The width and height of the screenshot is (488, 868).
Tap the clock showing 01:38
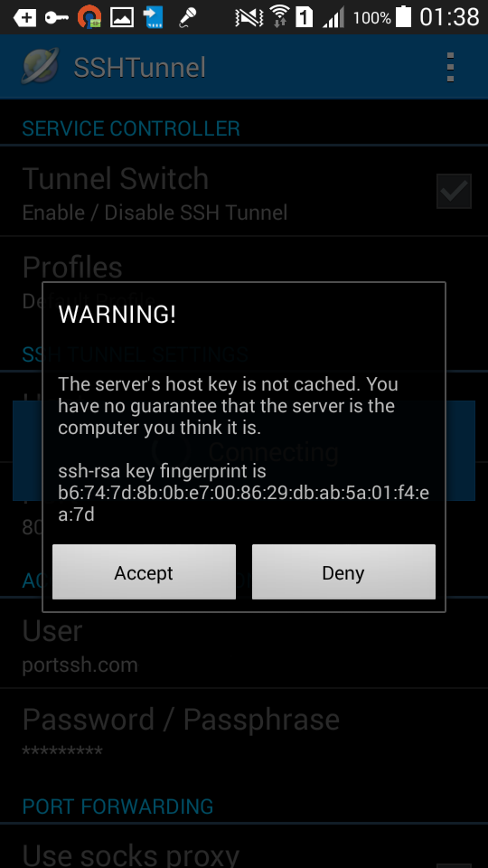(x=449, y=17)
